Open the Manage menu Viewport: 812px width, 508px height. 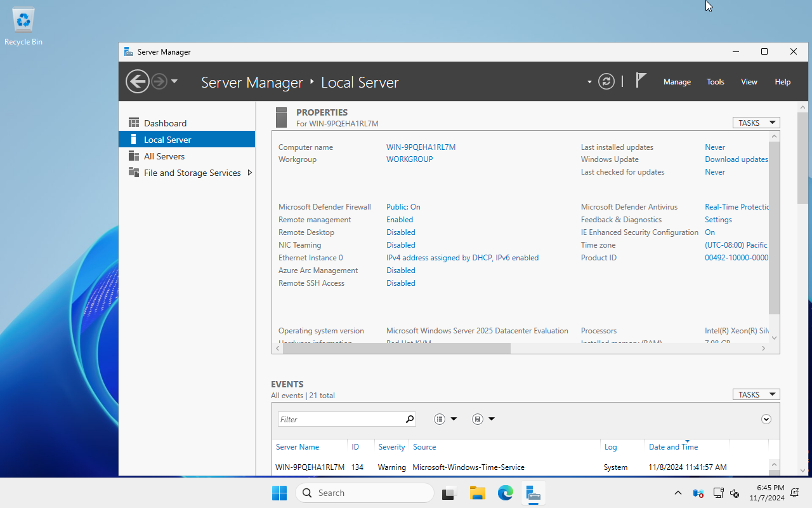tap(677, 82)
